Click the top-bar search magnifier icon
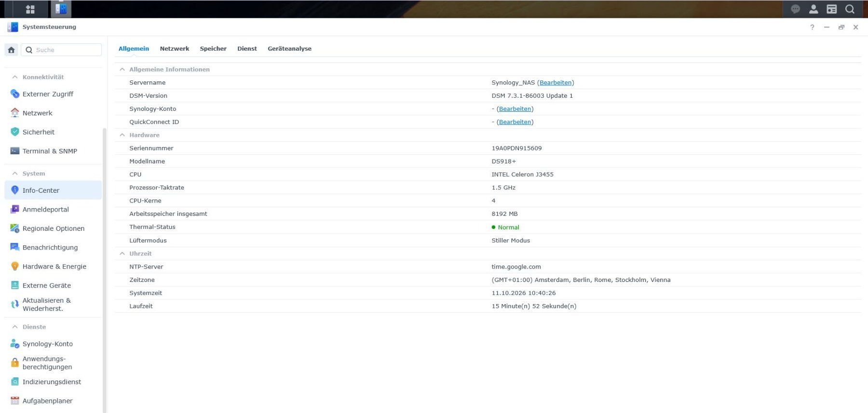This screenshot has width=868, height=413. pyautogui.click(x=850, y=9)
